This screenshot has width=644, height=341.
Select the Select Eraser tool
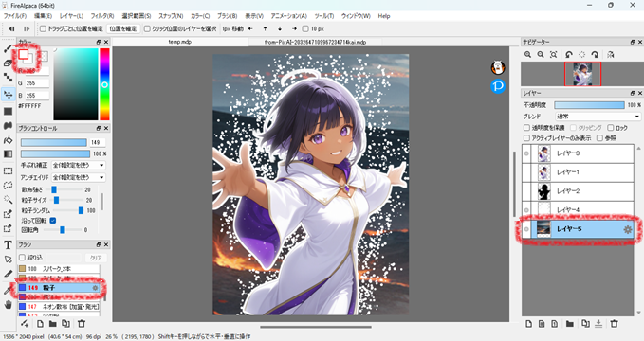coord(8,228)
